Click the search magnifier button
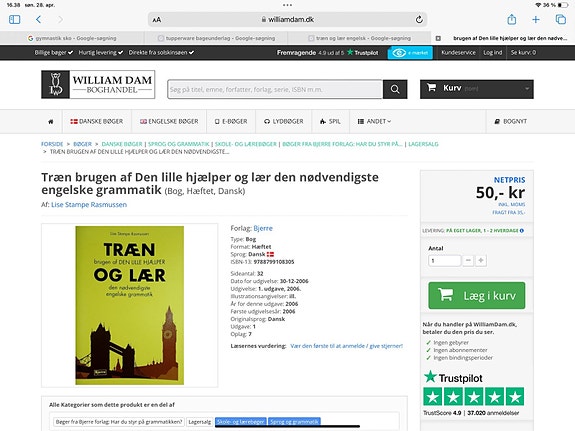This screenshot has height=431, width=575. (395, 89)
